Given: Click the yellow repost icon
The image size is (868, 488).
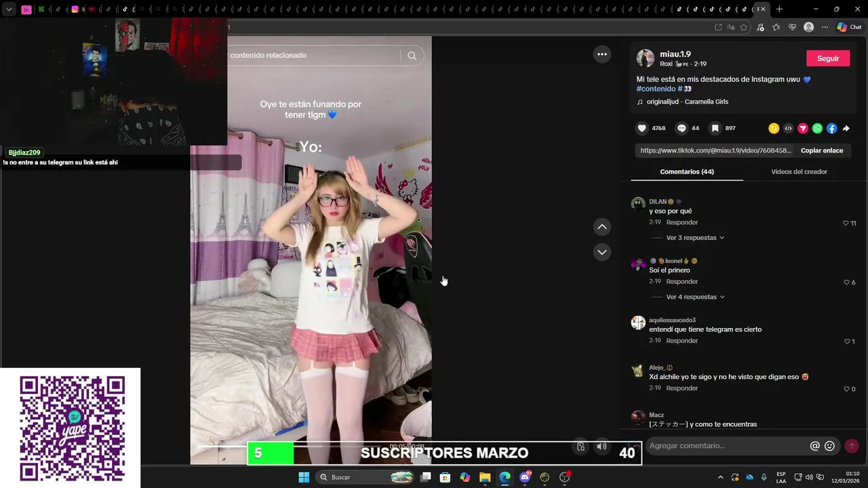Looking at the screenshot, I should (774, 128).
